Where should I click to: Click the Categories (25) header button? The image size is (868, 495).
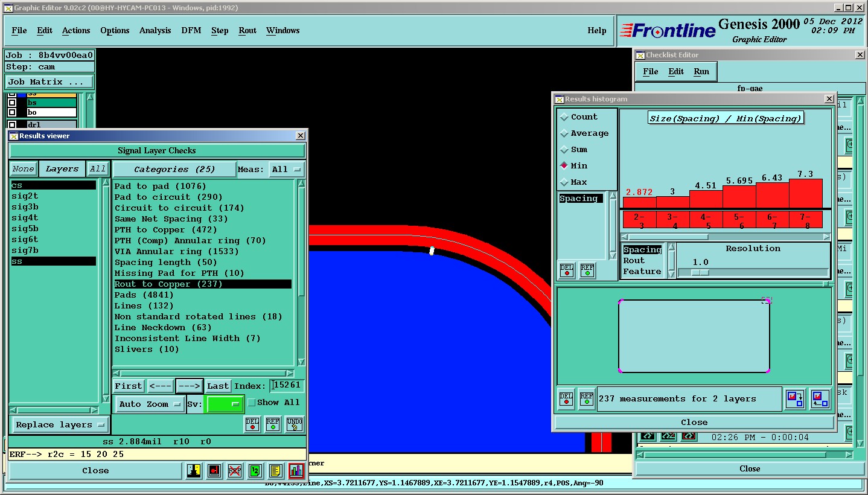point(174,170)
